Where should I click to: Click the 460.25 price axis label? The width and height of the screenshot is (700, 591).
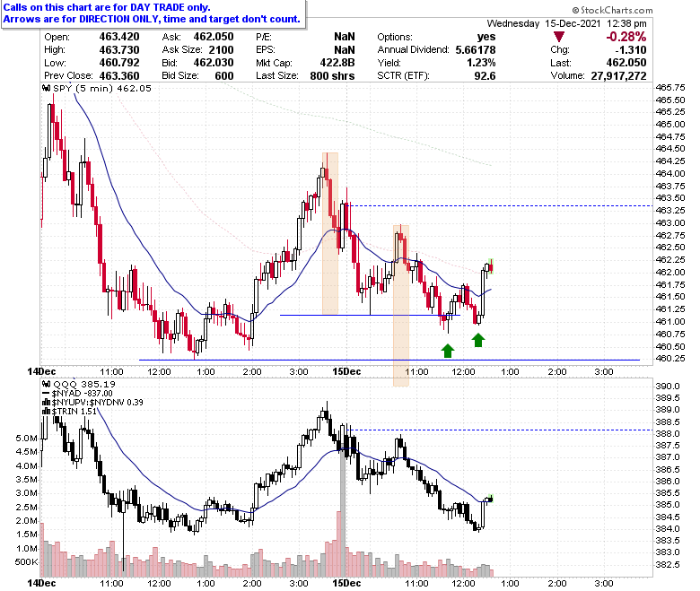(670, 358)
